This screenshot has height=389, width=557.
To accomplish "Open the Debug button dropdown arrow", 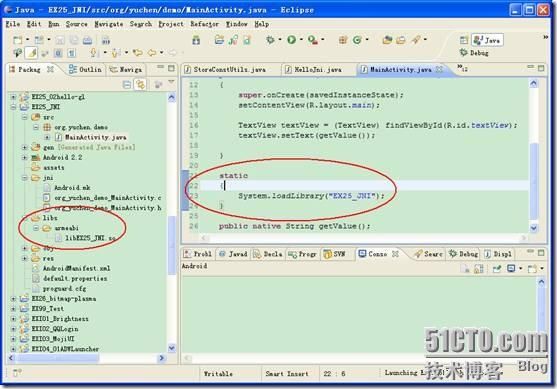I will tap(280, 40).
